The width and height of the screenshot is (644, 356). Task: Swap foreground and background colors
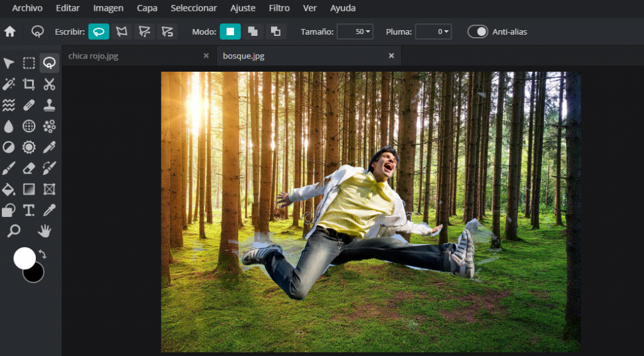(x=43, y=254)
